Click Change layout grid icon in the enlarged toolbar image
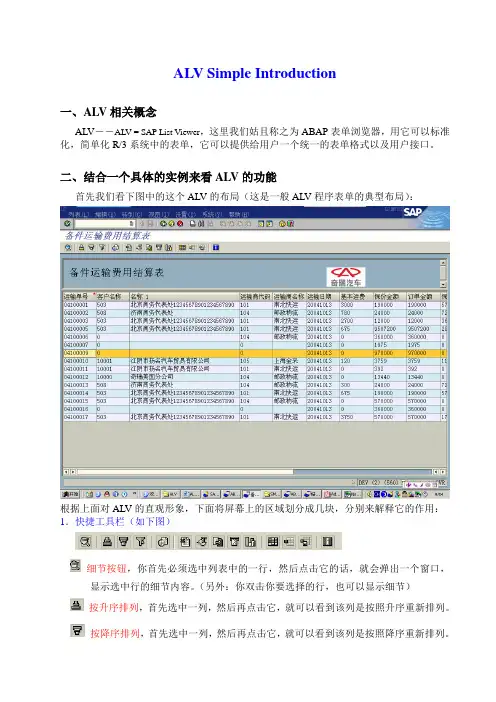496x702 pixels. point(273,542)
